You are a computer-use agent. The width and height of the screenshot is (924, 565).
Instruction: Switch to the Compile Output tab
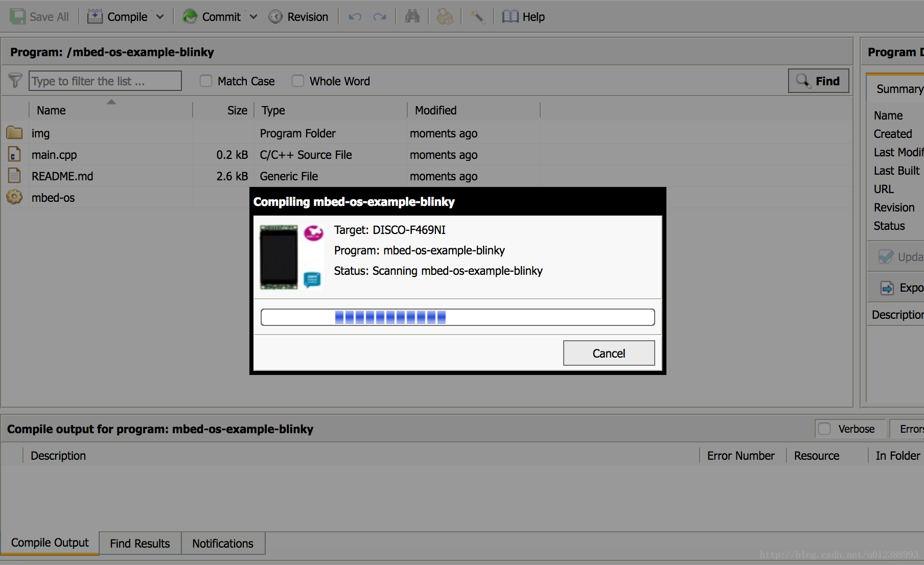[x=50, y=543]
